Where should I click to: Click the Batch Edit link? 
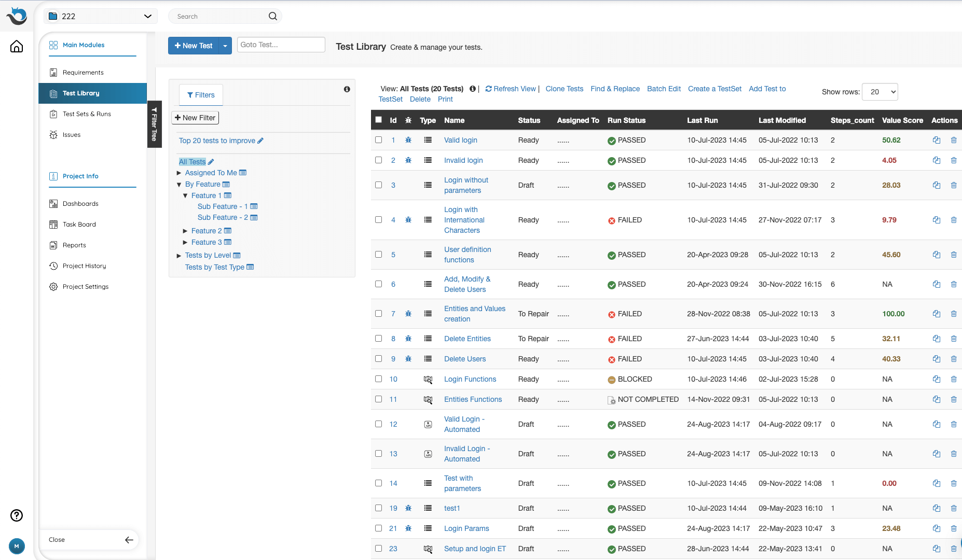pyautogui.click(x=664, y=89)
